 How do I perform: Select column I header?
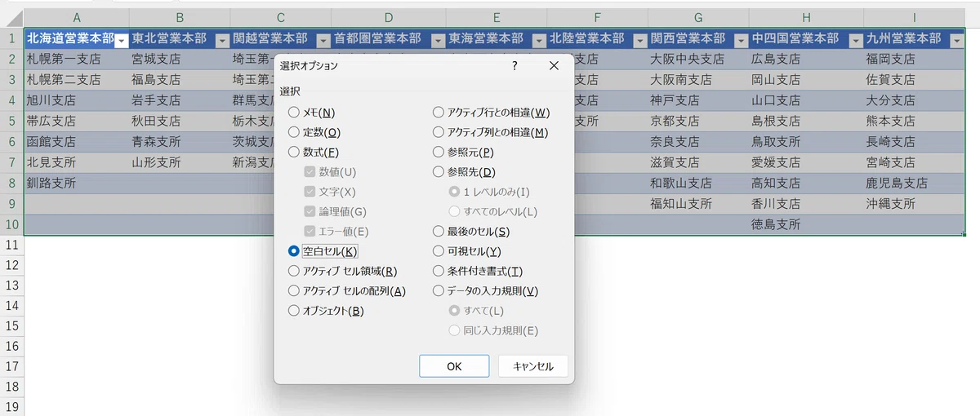pos(914,18)
